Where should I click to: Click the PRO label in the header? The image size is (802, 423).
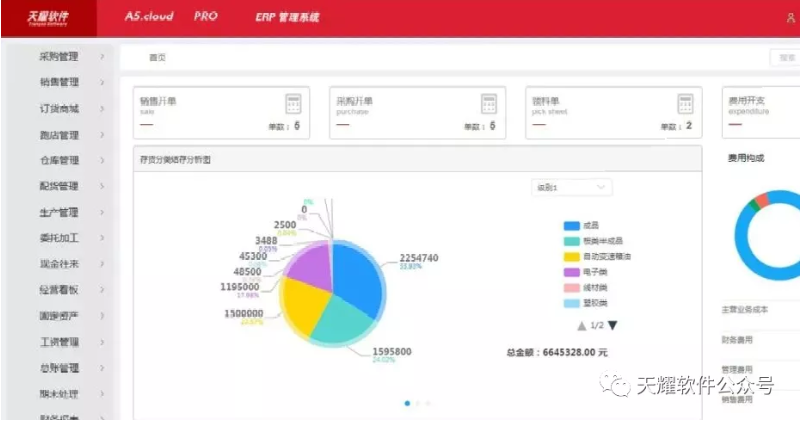coord(206,16)
